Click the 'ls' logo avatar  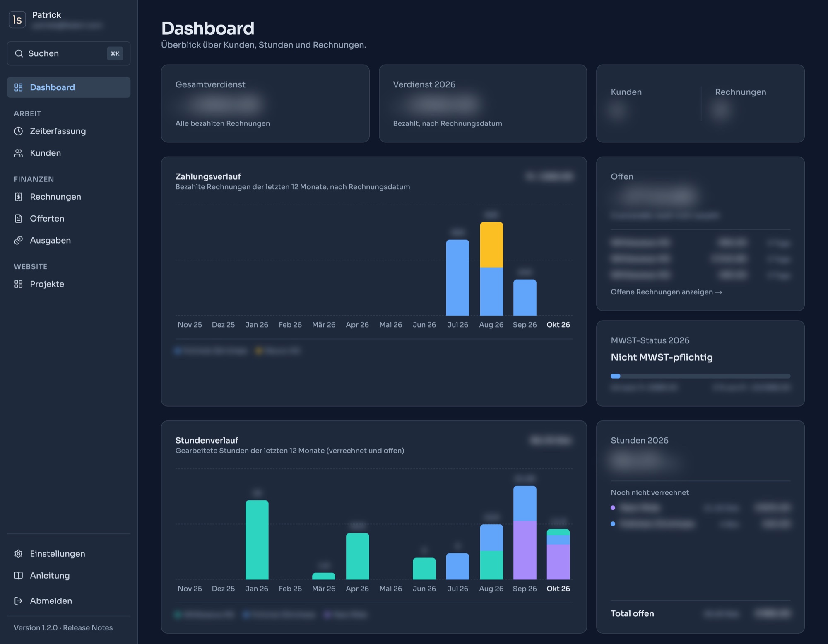pyautogui.click(x=17, y=19)
